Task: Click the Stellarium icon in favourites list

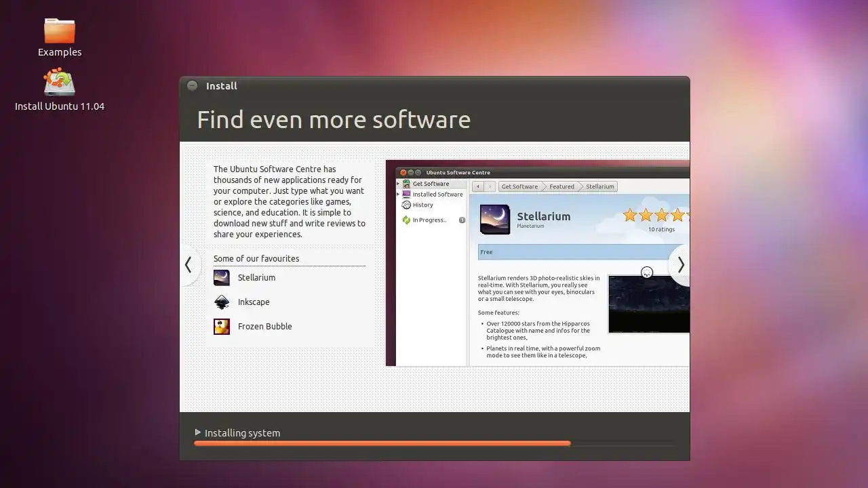Action: 222,278
